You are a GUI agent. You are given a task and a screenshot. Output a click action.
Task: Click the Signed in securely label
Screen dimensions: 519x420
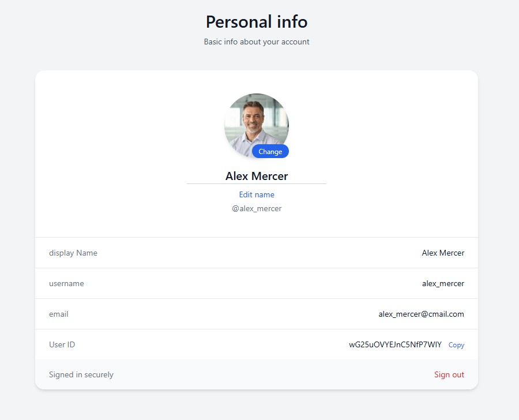(81, 374)
